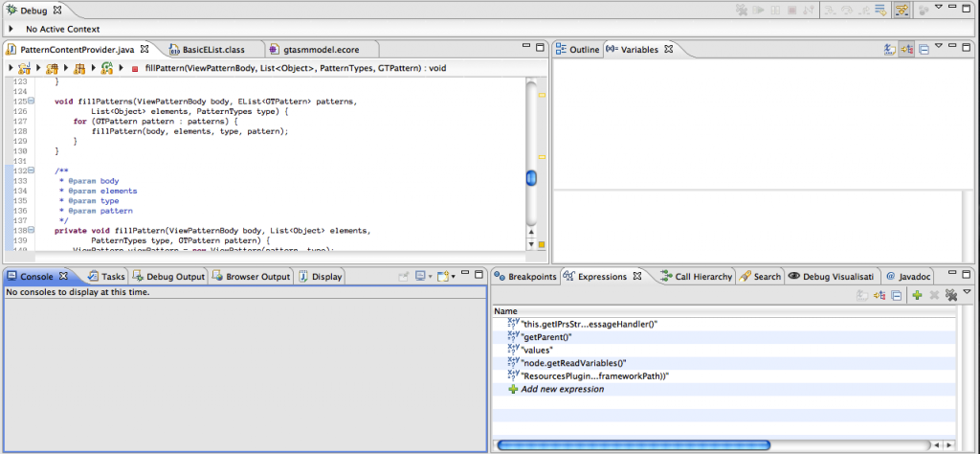The image size is (980, 454).
Task: Switch to the Outline tab
Action: pos(577,50)
